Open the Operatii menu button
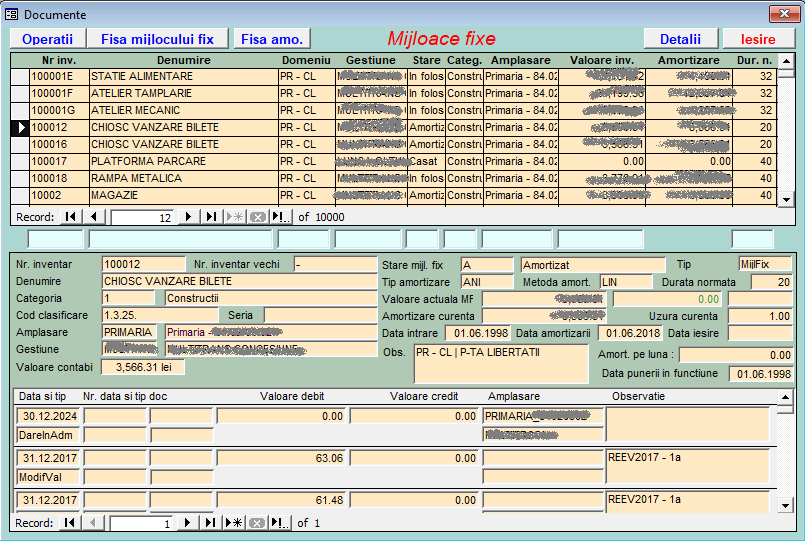 (x=48, y=39)
